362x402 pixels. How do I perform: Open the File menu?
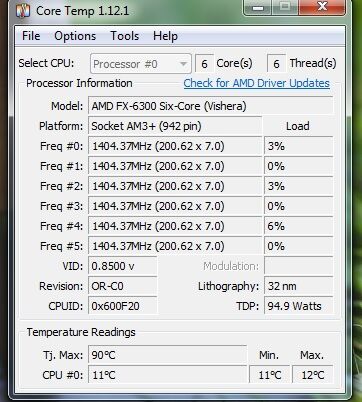31,36
